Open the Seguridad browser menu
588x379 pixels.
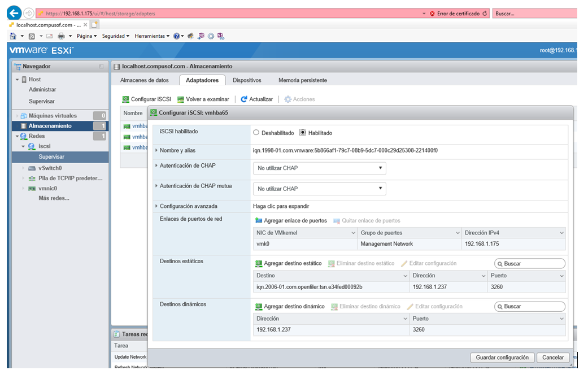click(115, 36)
